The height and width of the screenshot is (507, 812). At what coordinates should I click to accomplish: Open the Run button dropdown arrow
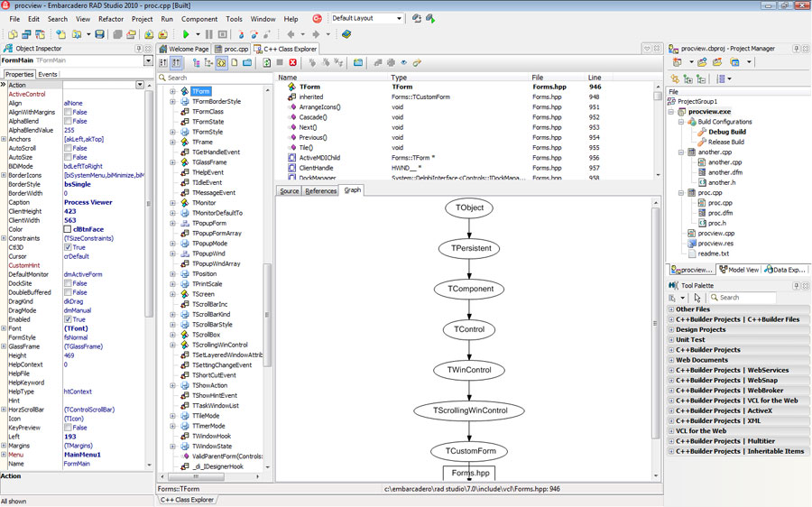coord(198,34)
